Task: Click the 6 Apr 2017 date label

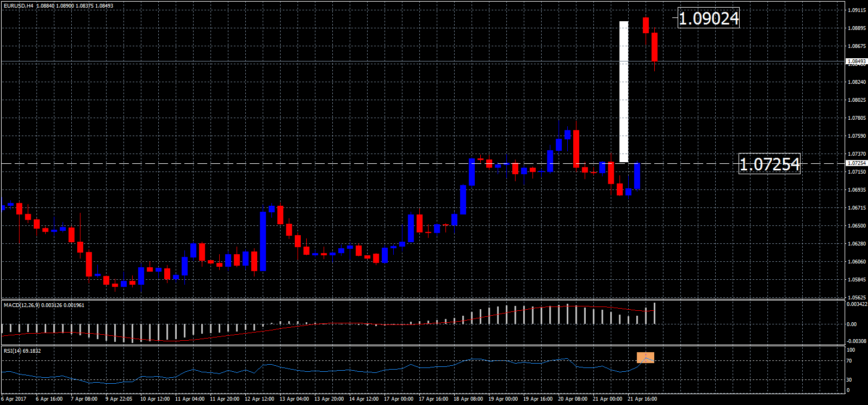Action: point(14,399)
